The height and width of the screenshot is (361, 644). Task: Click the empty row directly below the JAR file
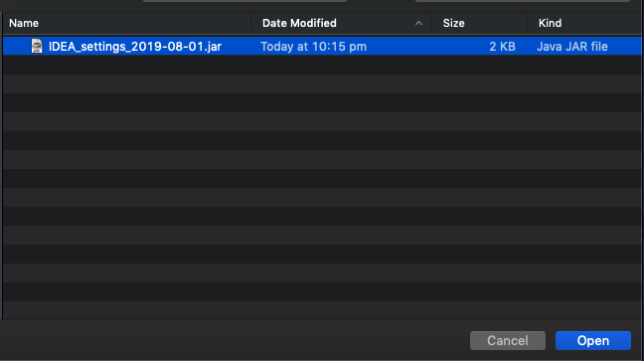point(322,65)
